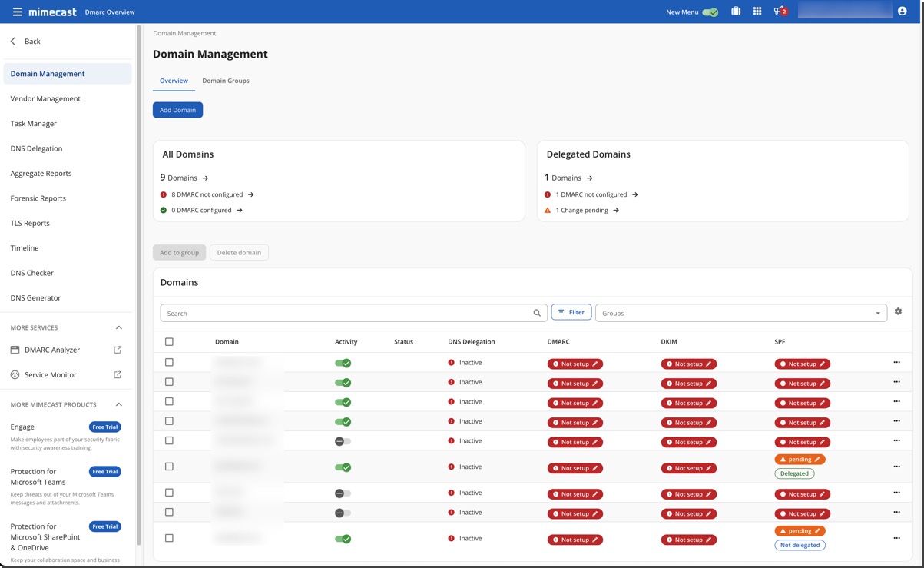The width and height of the screenshot is (924, 568).
Task: Click the Add to group button
Action: click(179, 252)
